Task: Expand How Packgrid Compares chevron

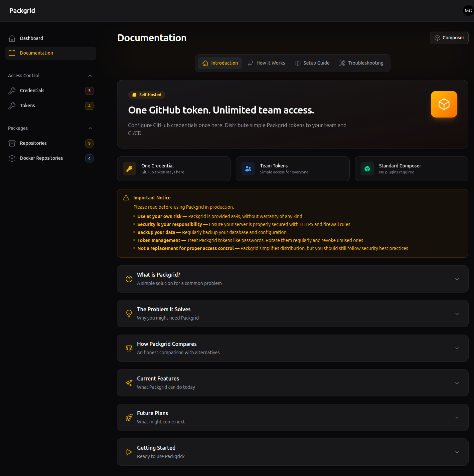Action: click(457, 348)
